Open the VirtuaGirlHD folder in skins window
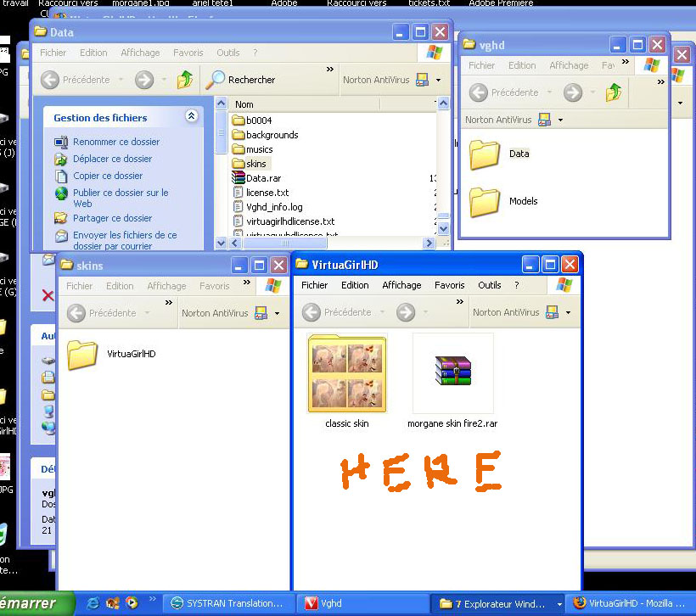The width and height of the screenshot is (696, 616). pyautogui.click(x=83, y=354)
